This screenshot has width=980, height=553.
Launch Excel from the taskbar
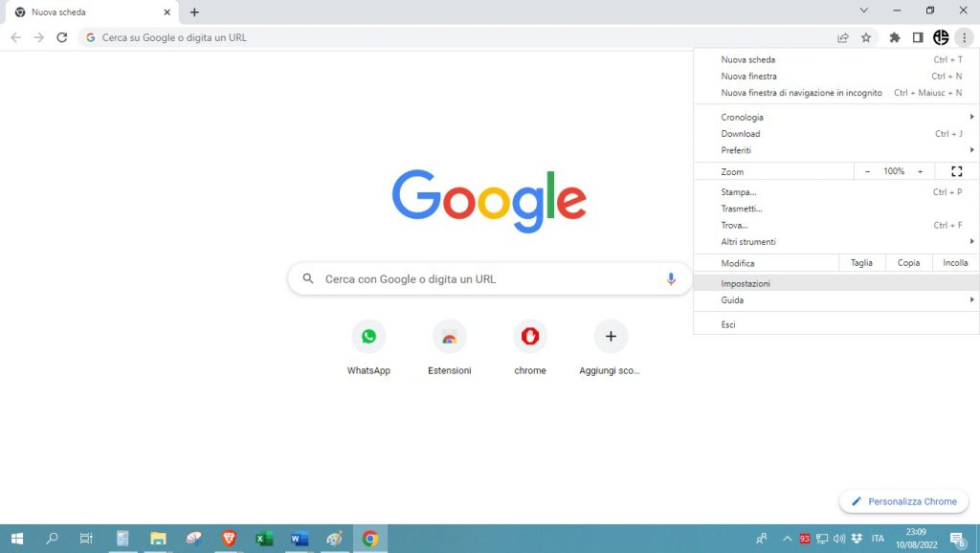pos(263,538)
